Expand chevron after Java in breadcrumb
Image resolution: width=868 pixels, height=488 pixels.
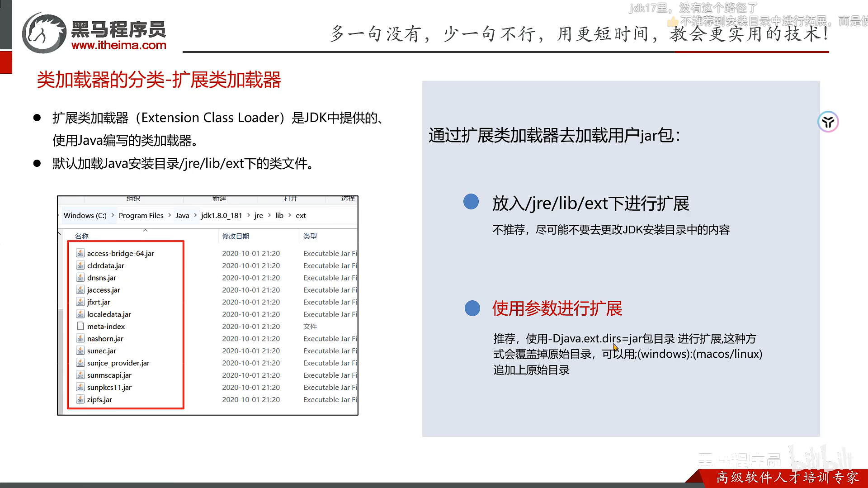coord(195,215)
